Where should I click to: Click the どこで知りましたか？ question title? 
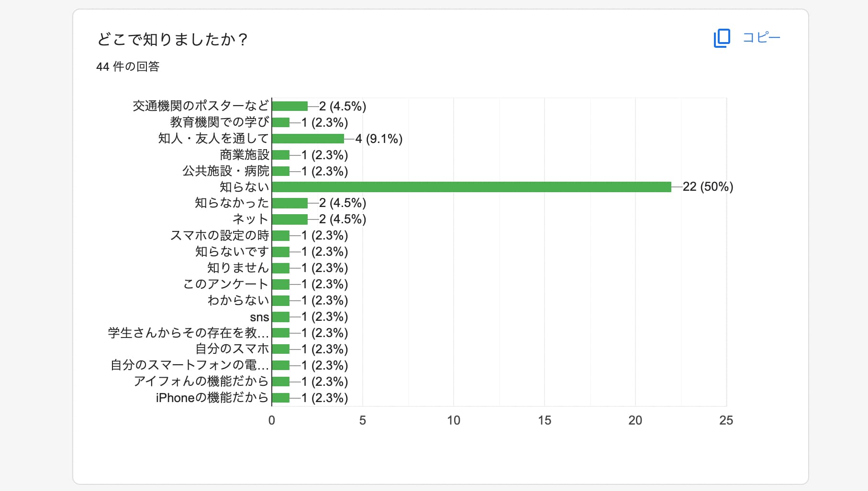tap(172, 39)
